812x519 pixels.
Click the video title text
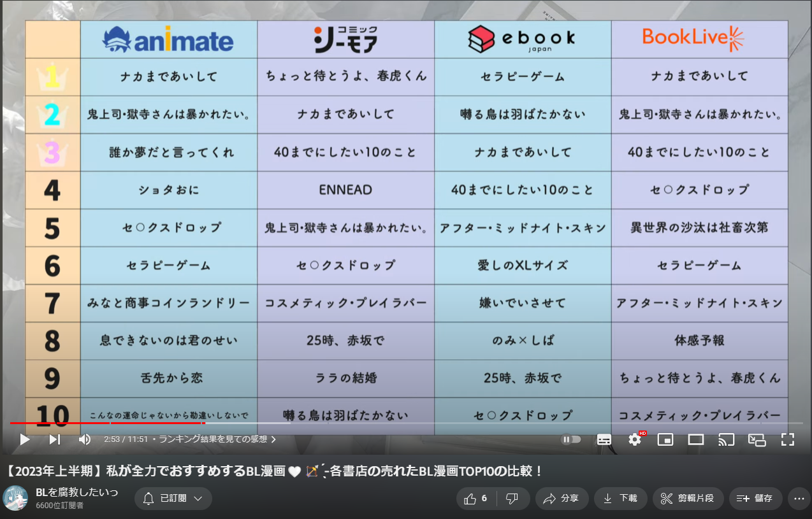click(x=274, y=471)
